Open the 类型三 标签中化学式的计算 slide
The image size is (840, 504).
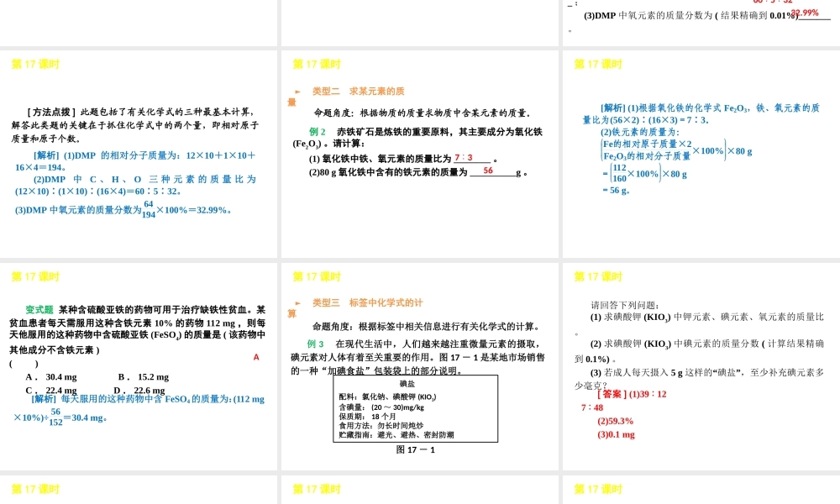coord(419,366)
